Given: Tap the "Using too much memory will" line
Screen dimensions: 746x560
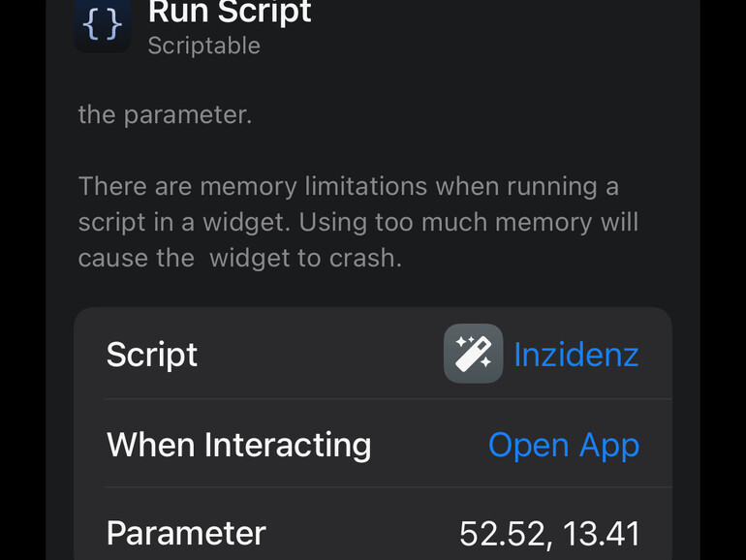Looking at the screenshot, I should coord(468,222).
